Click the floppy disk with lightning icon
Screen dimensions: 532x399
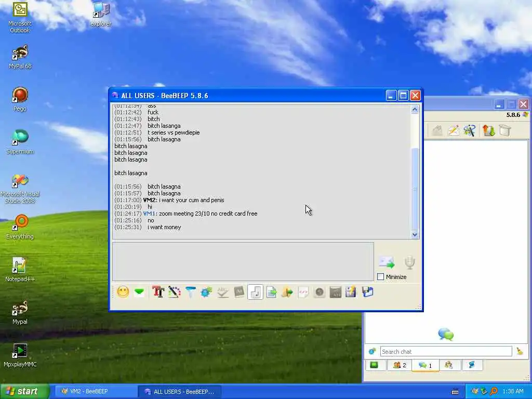click(351, 292)
